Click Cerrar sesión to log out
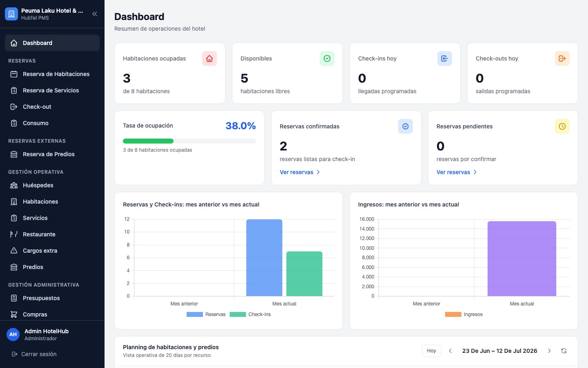This screenshot has width=588, height=368. (x=34, y=354)
